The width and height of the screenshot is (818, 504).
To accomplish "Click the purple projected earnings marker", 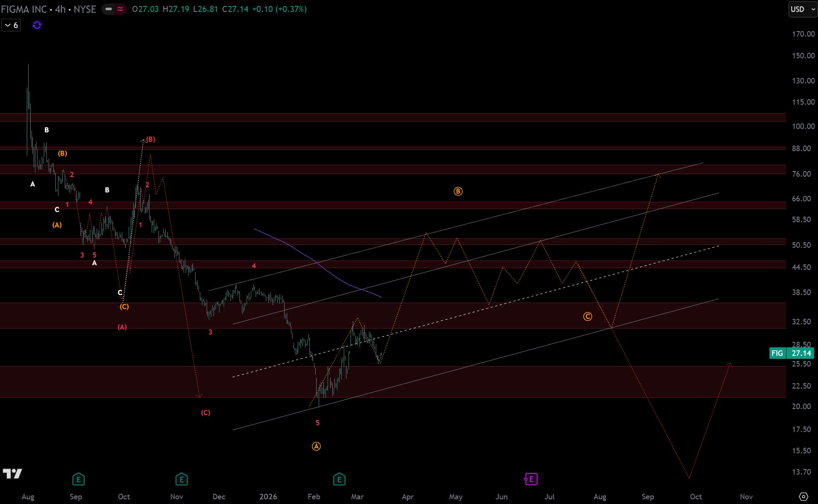I will tap(531, 479).
